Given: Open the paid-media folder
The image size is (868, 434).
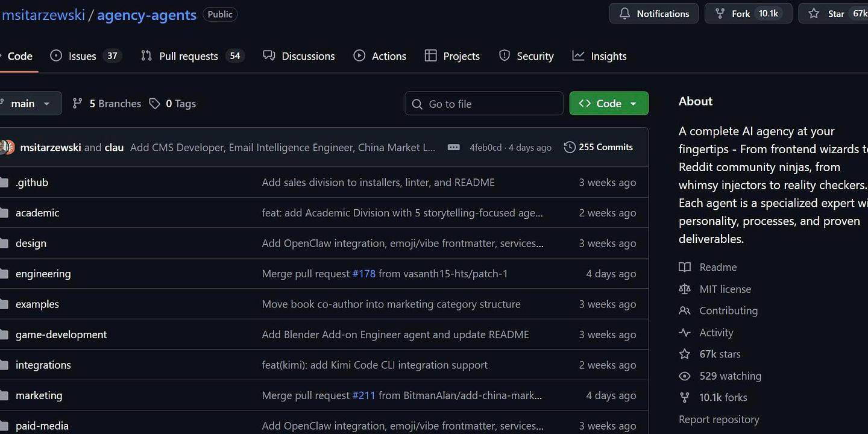Looking at the screenshot, I should coord(42,426).
